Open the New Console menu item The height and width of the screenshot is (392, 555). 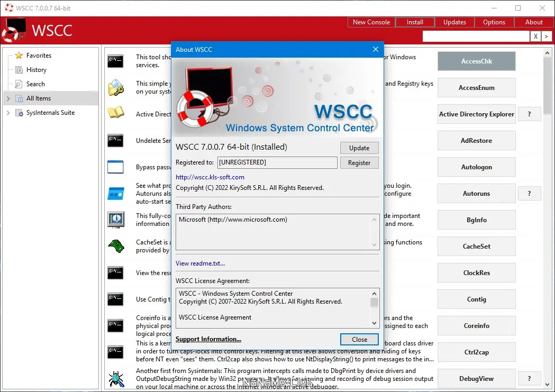pos(371,22)
